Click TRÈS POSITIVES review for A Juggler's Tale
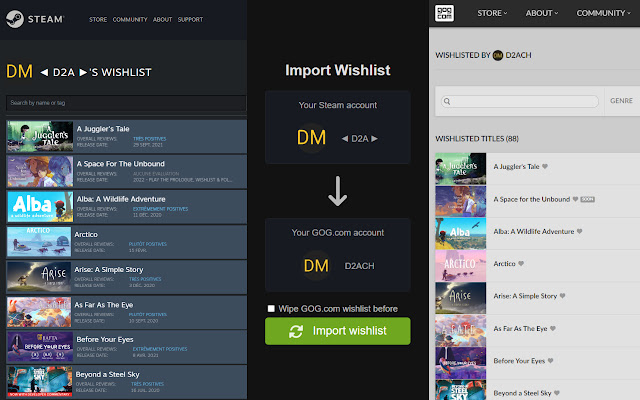This screenshot has width=640, height=400. click(x=149, y=139)
